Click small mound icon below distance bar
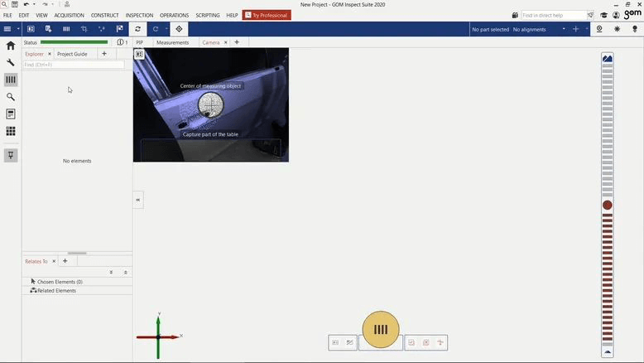 pos(608,352)
